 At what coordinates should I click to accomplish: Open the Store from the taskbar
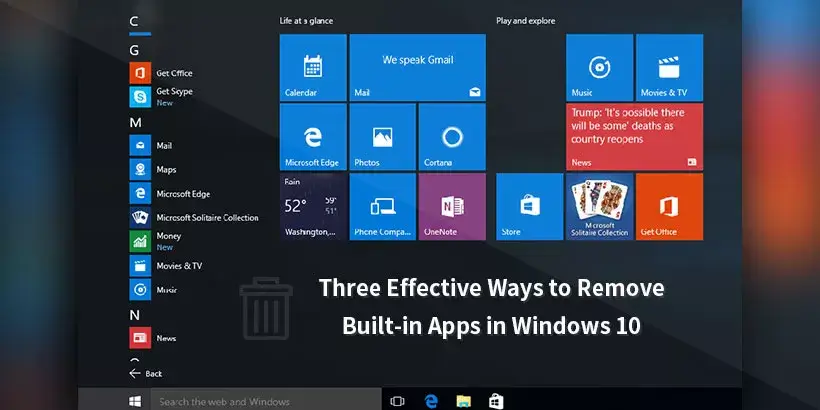click(x=496, y=401)
